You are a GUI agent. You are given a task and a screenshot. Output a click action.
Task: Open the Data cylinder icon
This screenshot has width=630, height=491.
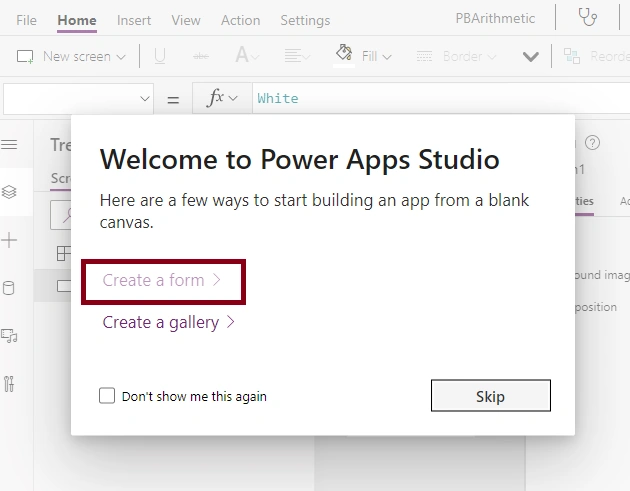9,288
